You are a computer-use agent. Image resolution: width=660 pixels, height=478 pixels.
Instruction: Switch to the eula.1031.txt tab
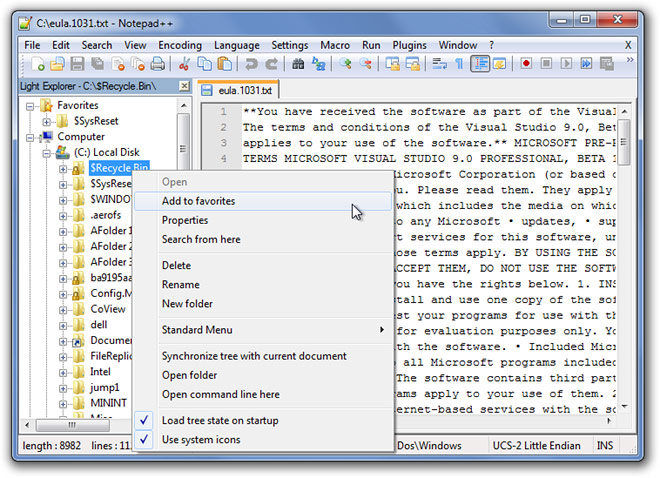point(238,90)
